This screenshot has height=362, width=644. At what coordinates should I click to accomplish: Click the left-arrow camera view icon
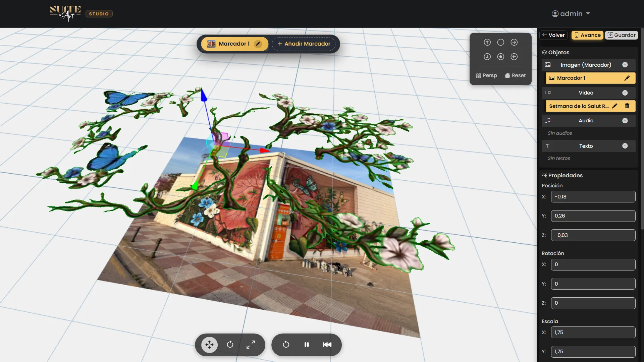[514, 57]
